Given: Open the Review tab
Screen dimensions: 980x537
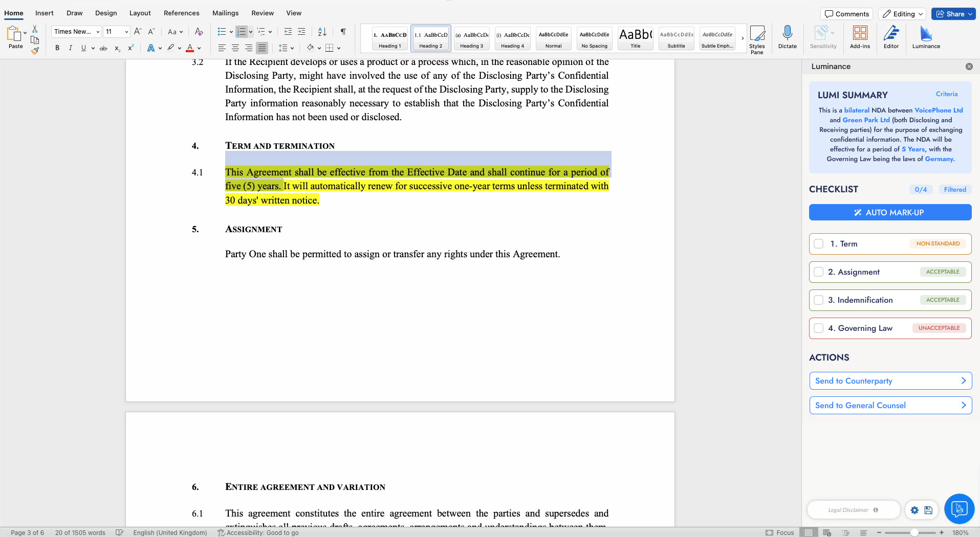Looking at the screenshot, I should coord(263,13).
